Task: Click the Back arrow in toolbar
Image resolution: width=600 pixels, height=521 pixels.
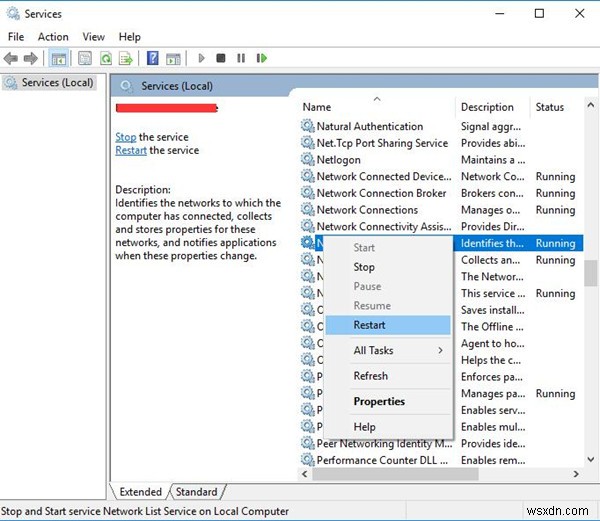Action: click(13, 59)
